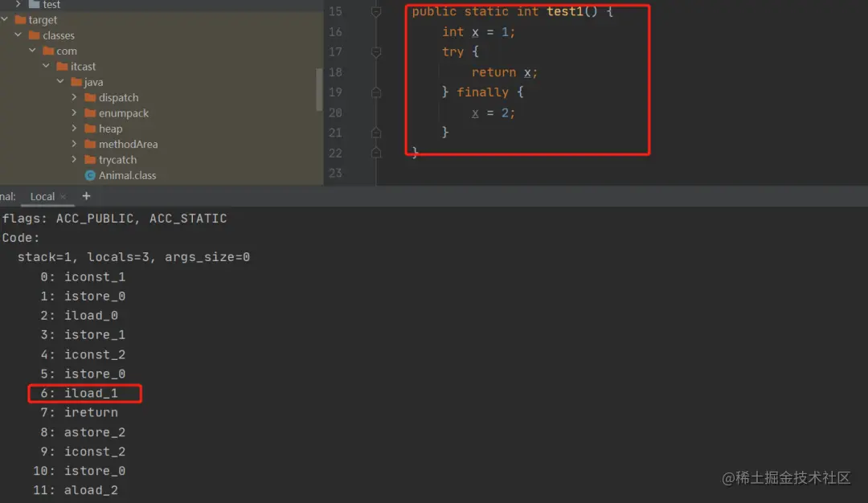Click the finally keyword
Screen dimensions: 868x503
coord(482,92)
